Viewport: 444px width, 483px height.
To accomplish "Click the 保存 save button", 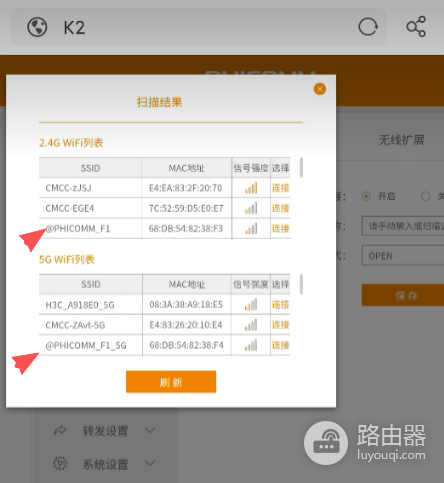I will (403, 295).
